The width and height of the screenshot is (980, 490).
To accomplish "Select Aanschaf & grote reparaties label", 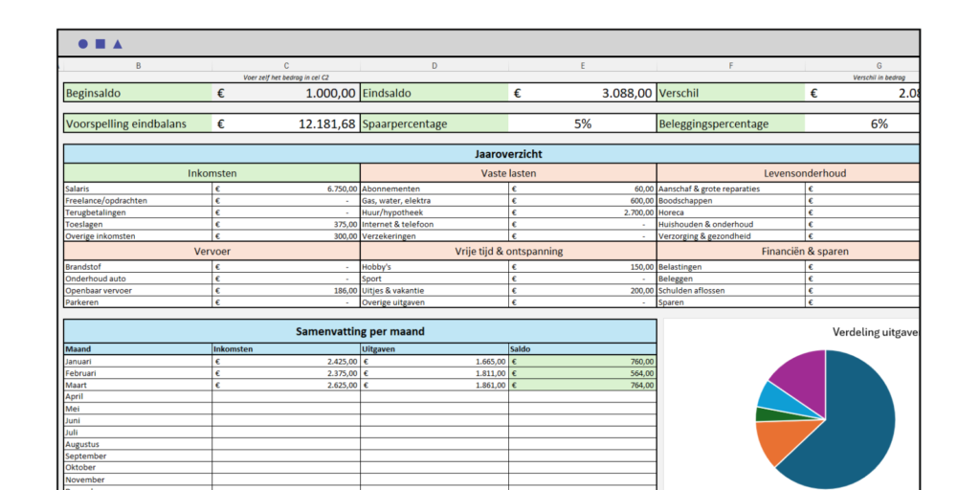I will click(730, 189).
